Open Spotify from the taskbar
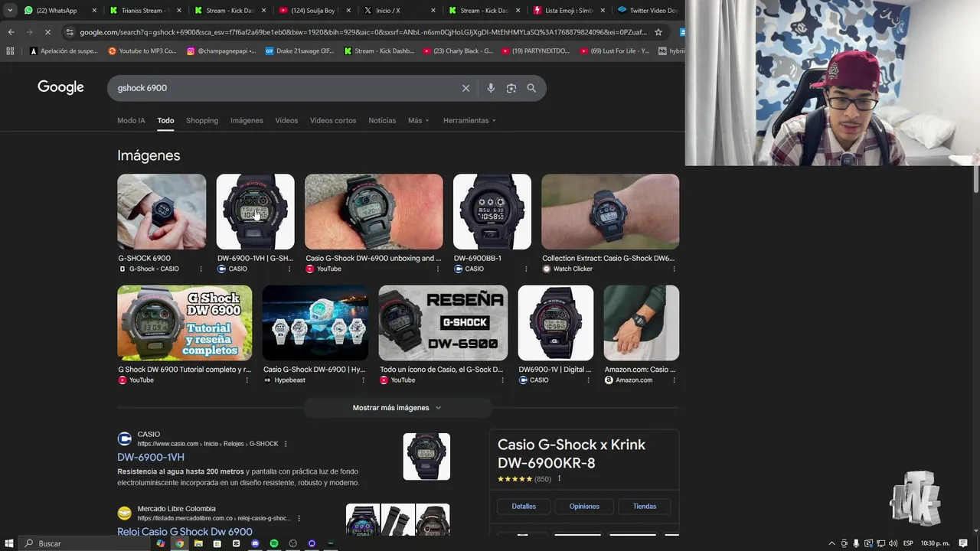Image resolution: width=980 pixels, height=551 pixels. [x=274, y=543]
